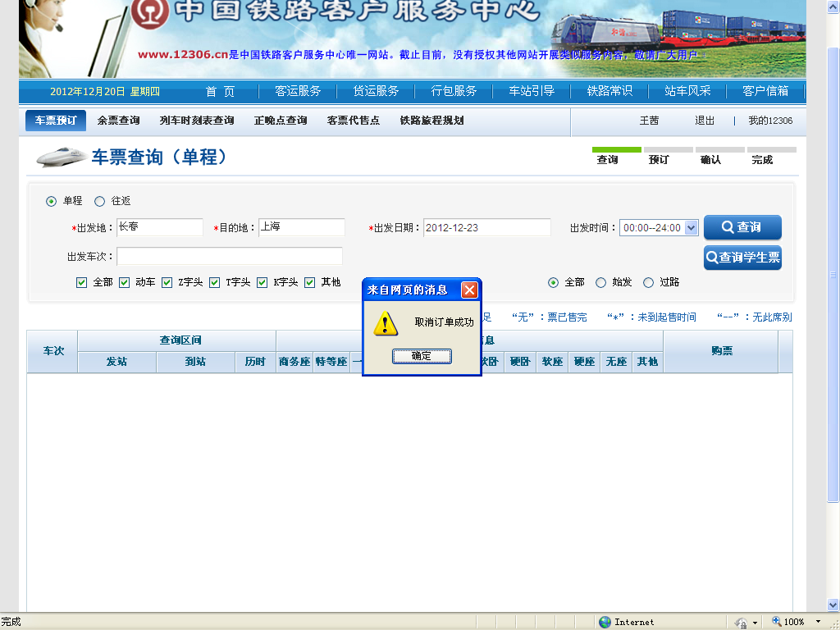
Task: Open the 客运服务 menu
Action: (x=298, y=92)
